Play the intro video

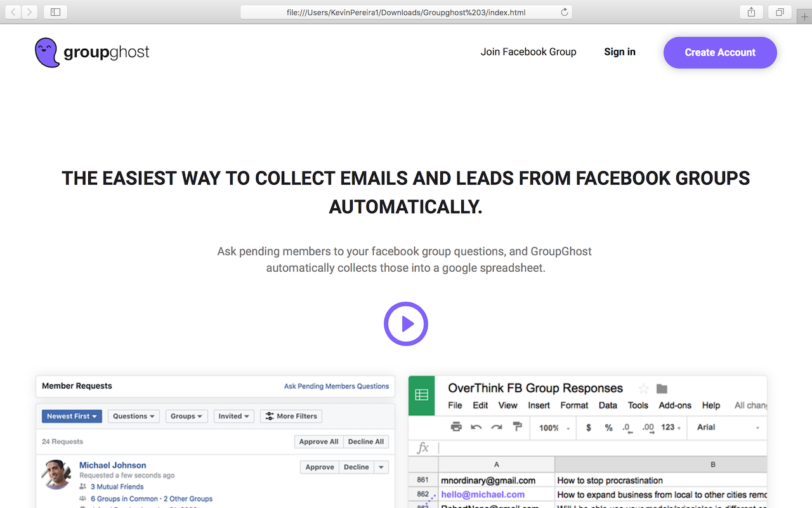click(406, 324)
